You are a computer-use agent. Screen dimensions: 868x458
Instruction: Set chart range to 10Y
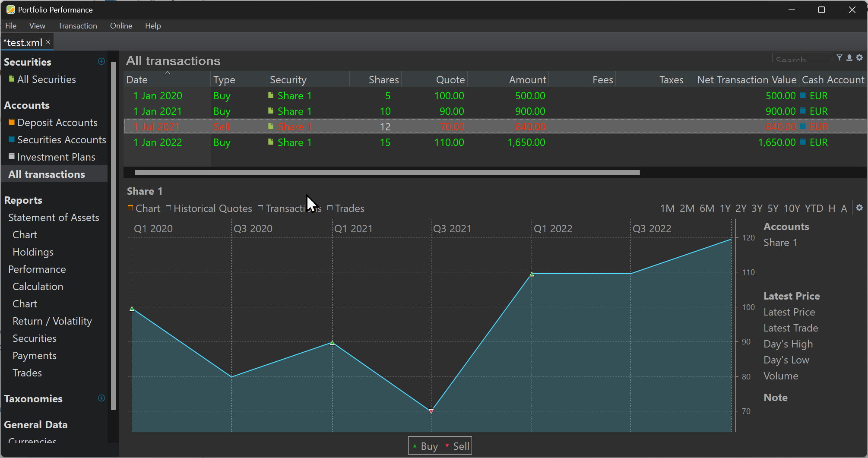[792, 208]
